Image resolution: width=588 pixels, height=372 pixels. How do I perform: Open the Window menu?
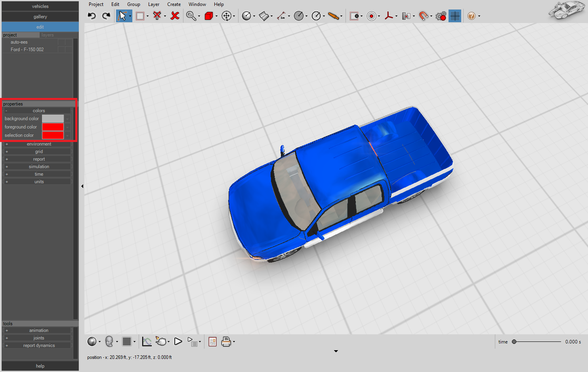197,4
